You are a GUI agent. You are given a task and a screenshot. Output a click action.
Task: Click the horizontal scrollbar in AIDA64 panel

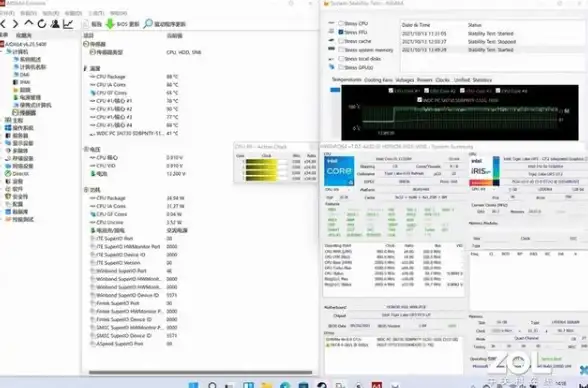[200, 372]
